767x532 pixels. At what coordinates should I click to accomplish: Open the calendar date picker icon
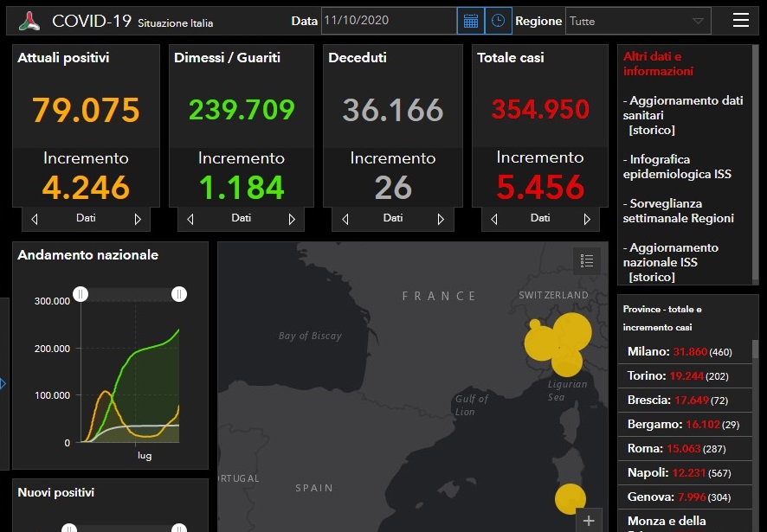[x=470, y=21]
